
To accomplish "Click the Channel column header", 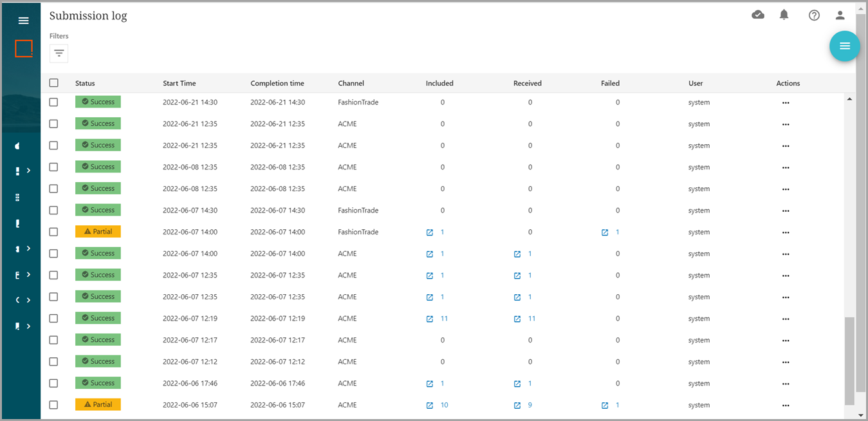I will click(x=351, y=83).
